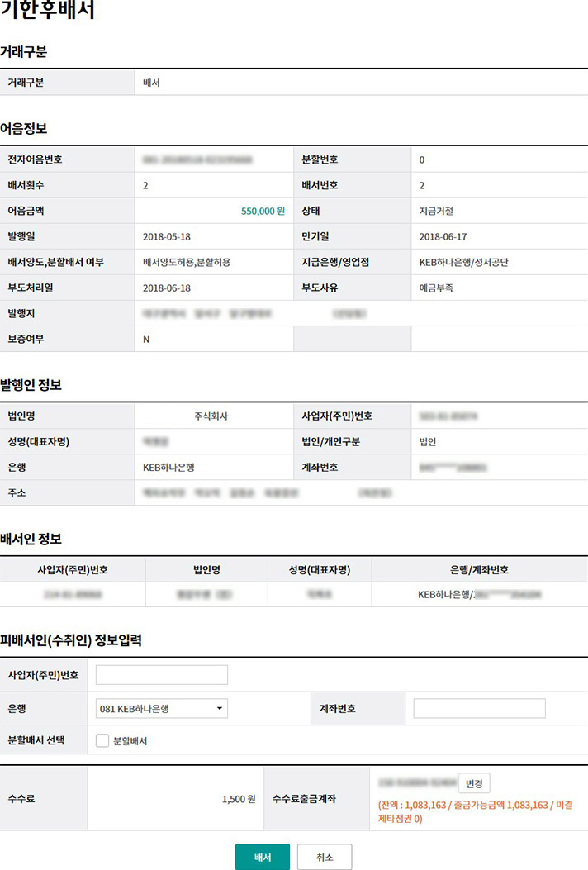
Task: Click the 지급은행 value KEB하나은행/성서공단
Action: [x=463, y=262]
